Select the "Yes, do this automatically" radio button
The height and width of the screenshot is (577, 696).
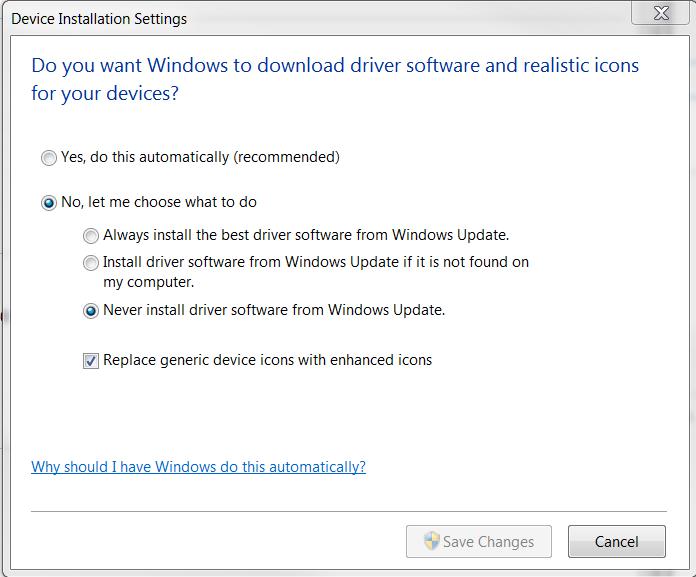[49, 158]
